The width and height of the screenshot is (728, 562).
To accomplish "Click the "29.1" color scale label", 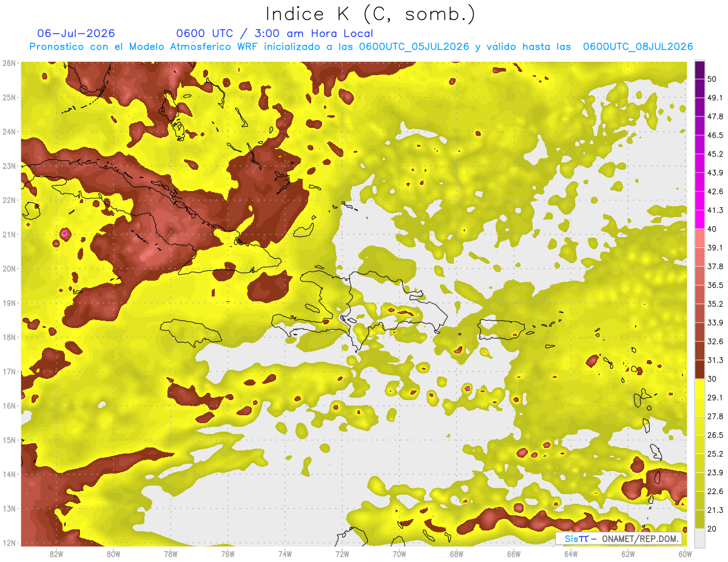I will point(715,397).
